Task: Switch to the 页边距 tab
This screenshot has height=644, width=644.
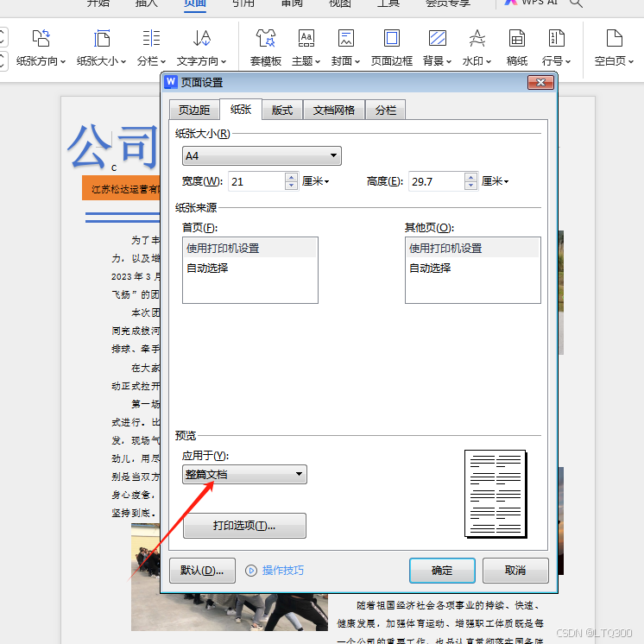Action: pyautogui.click(x=194, y=110)
